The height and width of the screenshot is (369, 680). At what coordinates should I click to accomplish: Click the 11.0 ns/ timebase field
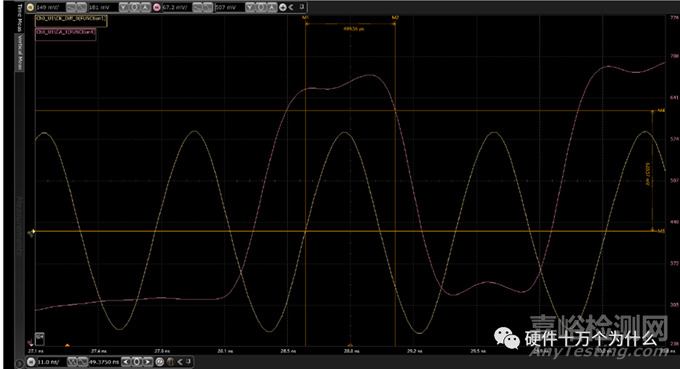point(52,362)
